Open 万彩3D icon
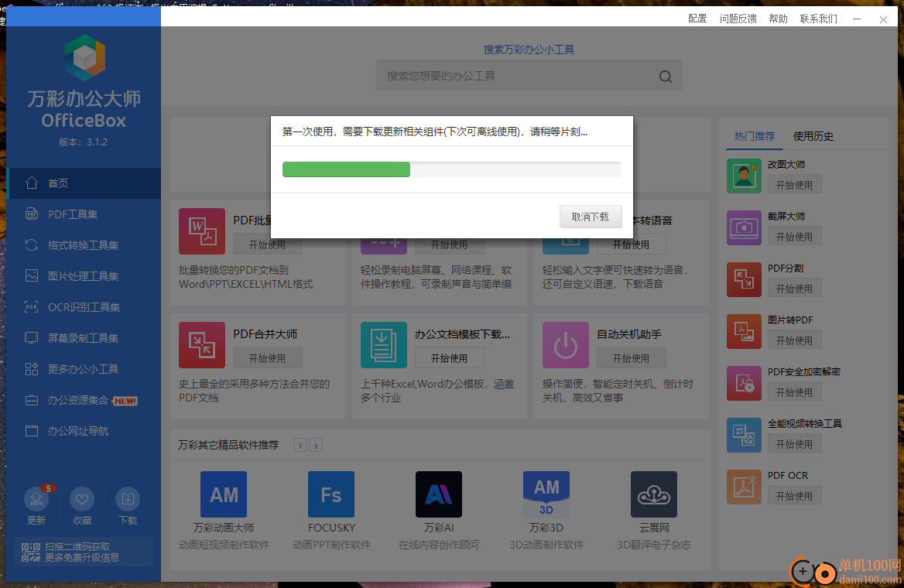The height and width of the screenshot is (588, 904). coord(546,494)
